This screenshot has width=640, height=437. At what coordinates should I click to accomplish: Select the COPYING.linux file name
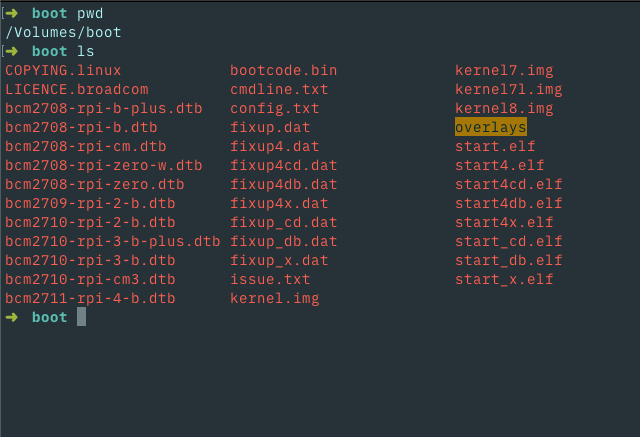63,70
